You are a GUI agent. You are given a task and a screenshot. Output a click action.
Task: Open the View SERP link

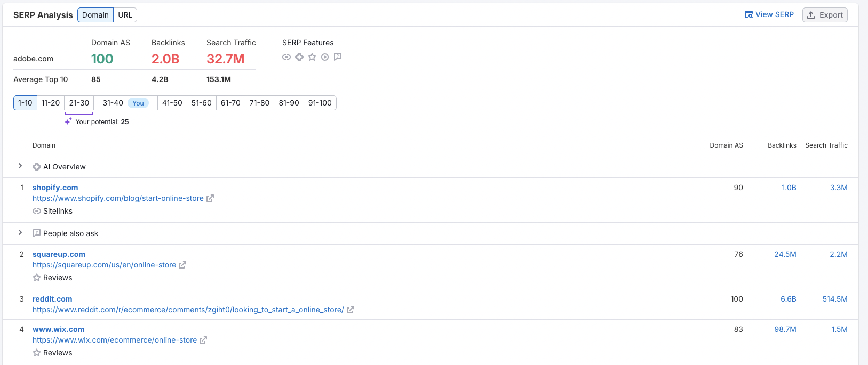point(769,15)
